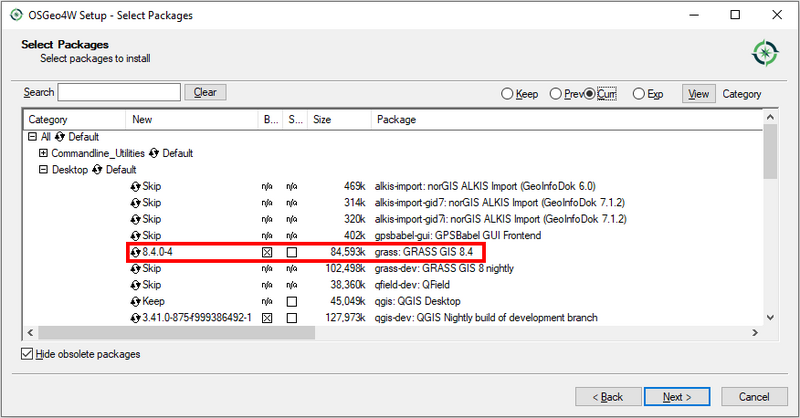Toggle Hide obsolete packages checkbox
This screenshot has width=800, height=418.
(27, 354)
